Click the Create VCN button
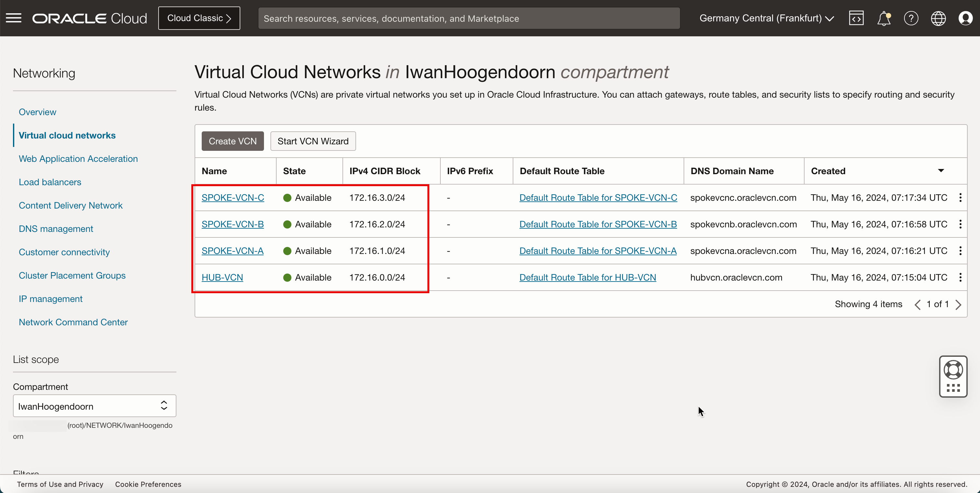 pos(233,141)
